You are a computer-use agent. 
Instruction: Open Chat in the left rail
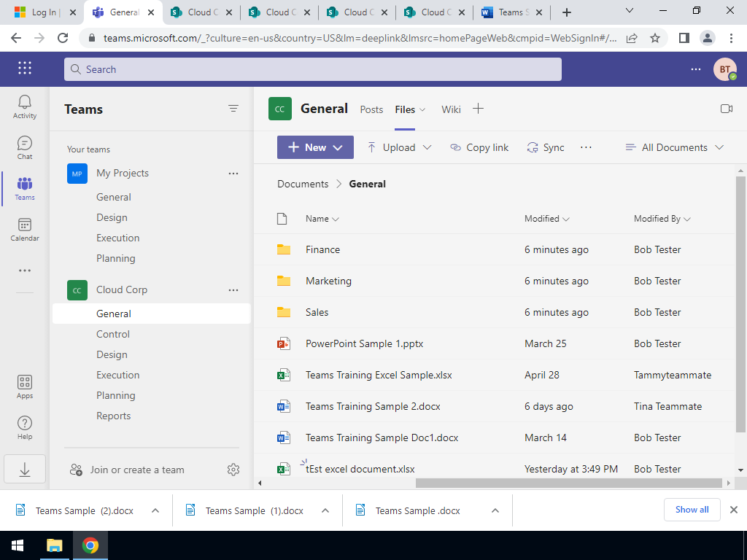(x=25, y=147)
